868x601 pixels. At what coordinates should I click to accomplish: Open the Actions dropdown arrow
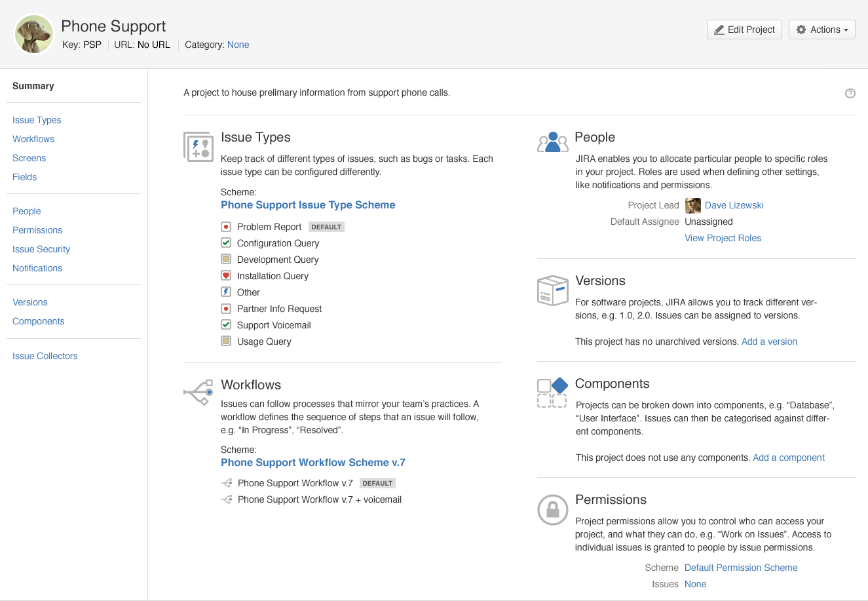[846, 30]
